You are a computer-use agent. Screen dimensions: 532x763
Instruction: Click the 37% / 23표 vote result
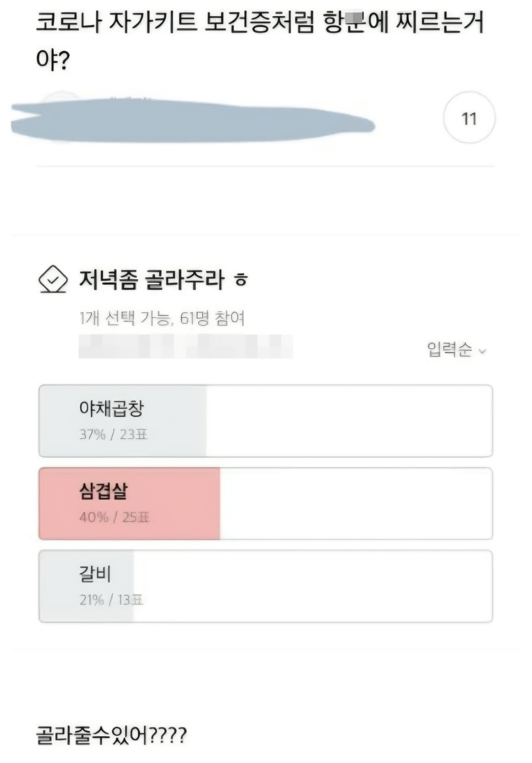114,434
